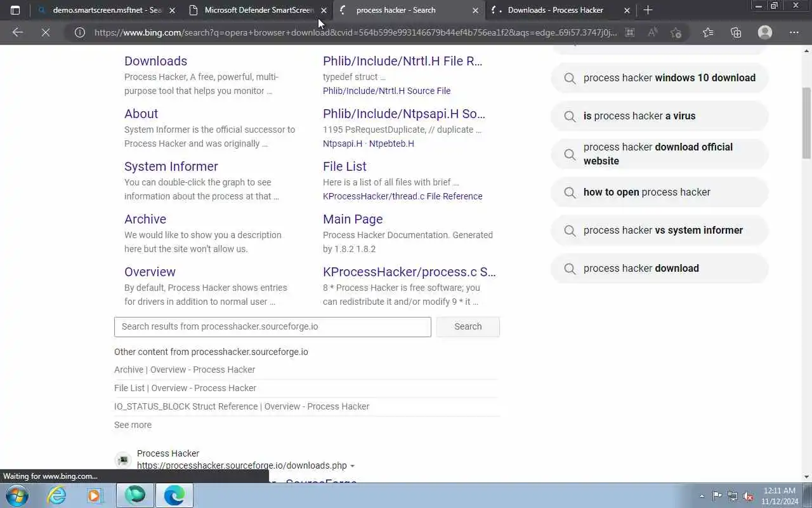Open the Settings and more menu

[x=794, y=32]
